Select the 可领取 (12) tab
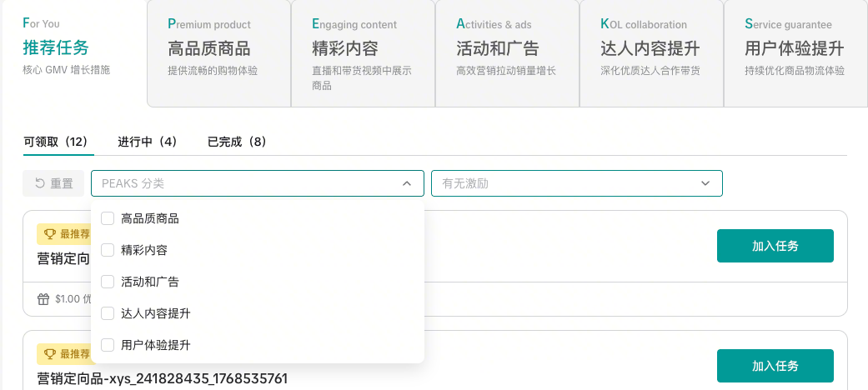Screen dimensions: 868x390 pyautogui.click(x=56, y=142)
